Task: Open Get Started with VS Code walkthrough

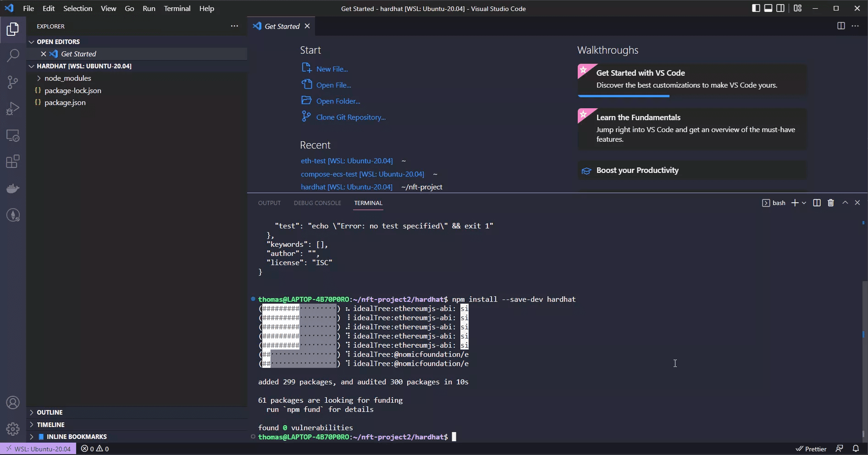Action: [x=692, y=80]
